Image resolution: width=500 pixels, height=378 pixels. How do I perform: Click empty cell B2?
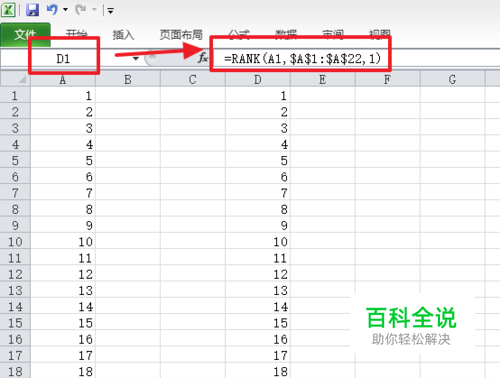click(128, 112)
